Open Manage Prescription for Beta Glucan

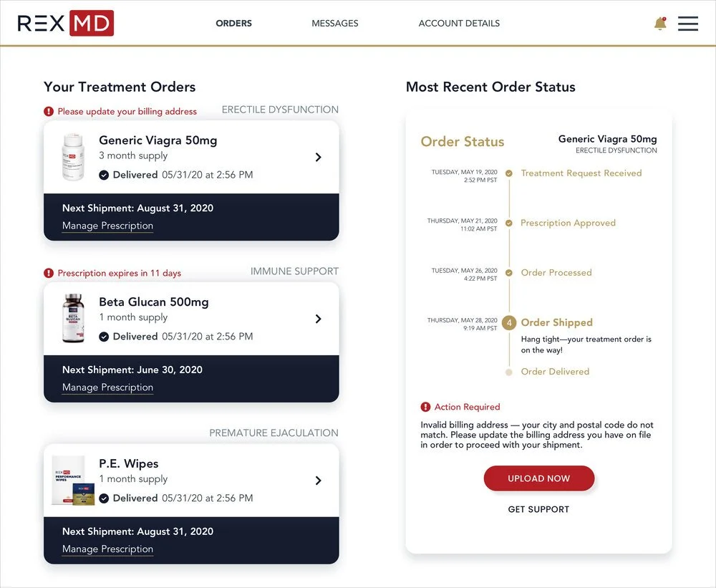108,387
